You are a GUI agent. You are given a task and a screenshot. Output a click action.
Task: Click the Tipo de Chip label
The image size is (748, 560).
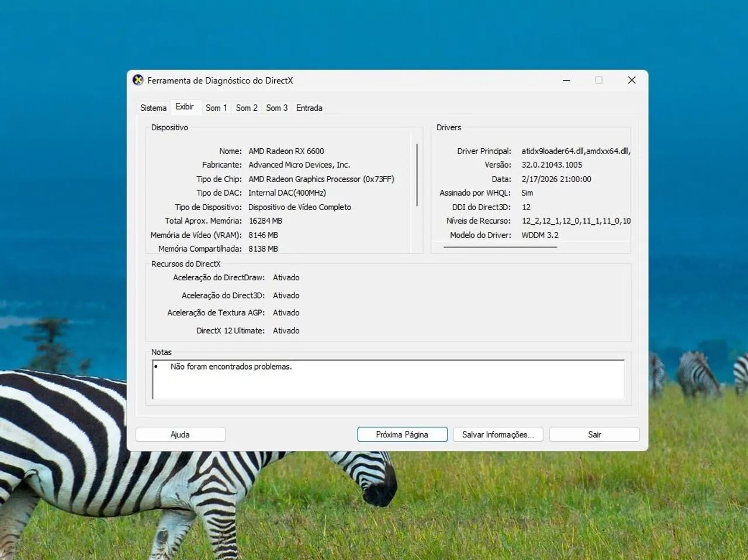point(219,179)
